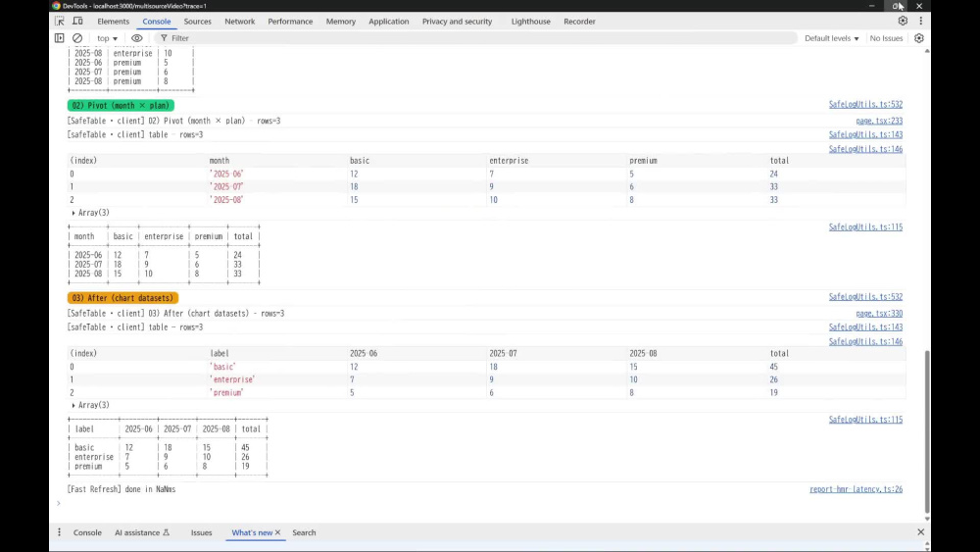Select the AI assistance drawer tab

click(x=142, y=532)
